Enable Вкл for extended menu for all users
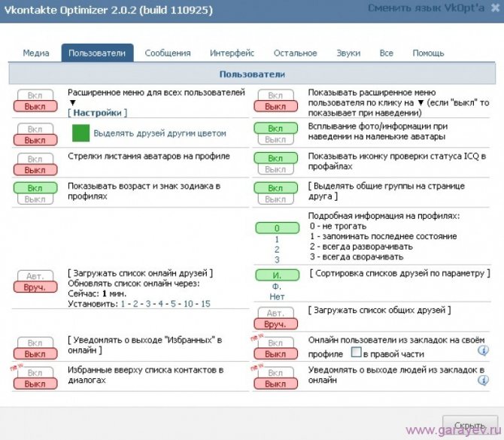 click(x=35, y=95)
